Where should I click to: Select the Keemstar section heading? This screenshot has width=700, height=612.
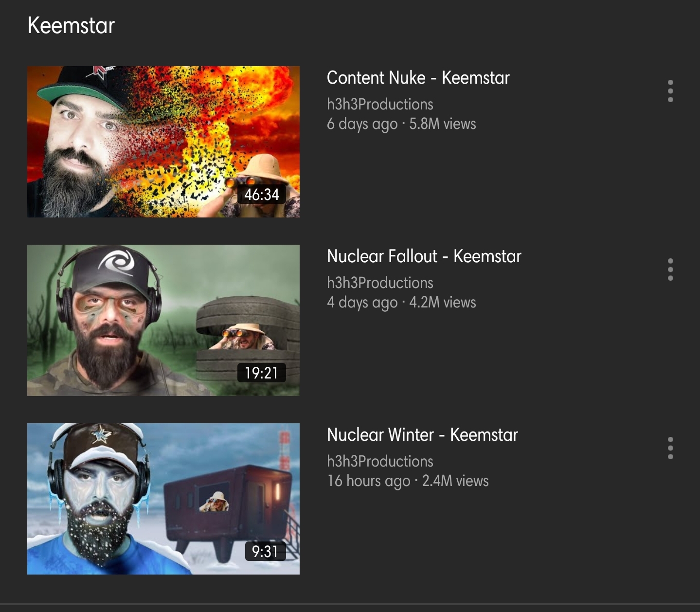click(x=71, y=25)
